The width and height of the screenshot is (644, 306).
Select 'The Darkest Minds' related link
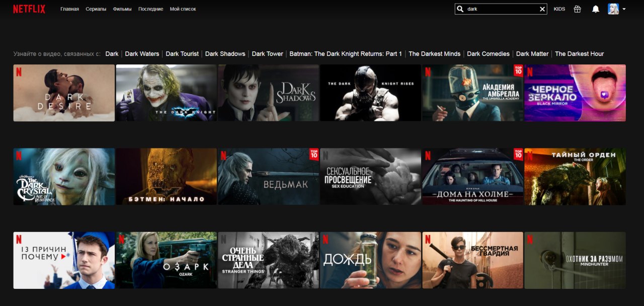click(x=434, y=54)
